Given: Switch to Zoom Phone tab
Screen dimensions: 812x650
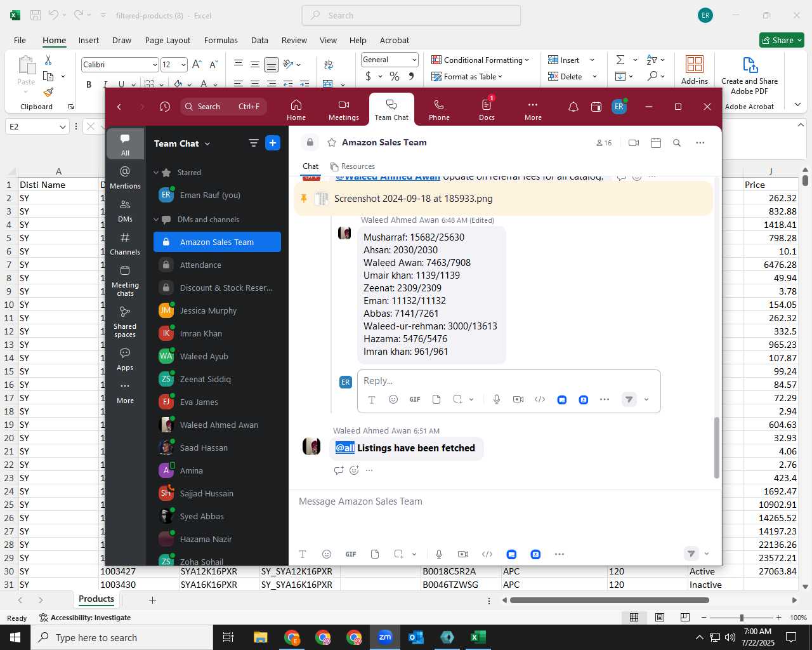Looking at the screenshot, I should tap(439, 110).
